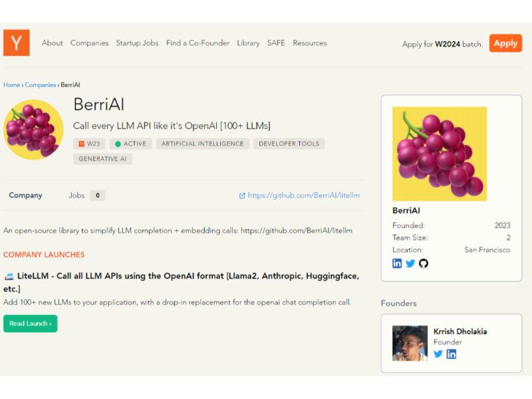The image size is (532, 399).
Task: Switch to the Jobs tab
Action: pos(76,196)
